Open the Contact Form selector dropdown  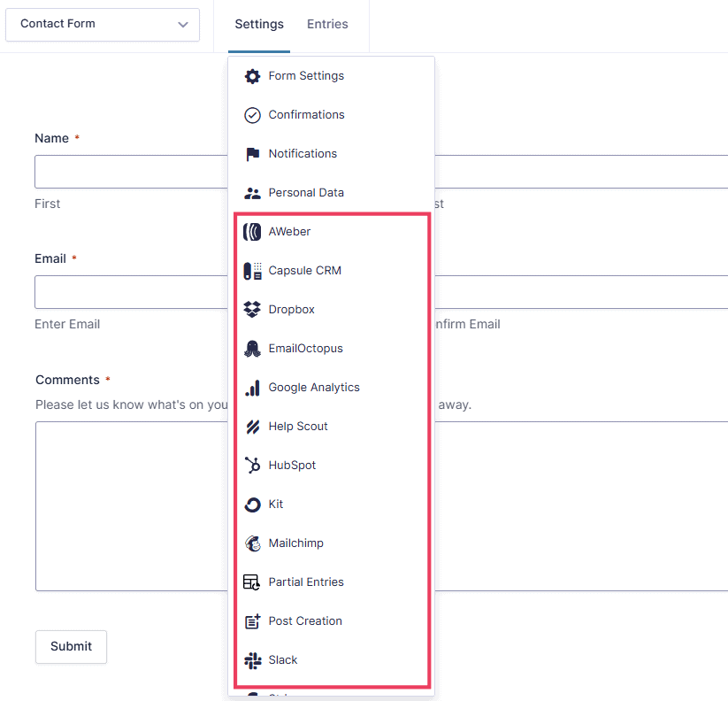click(103, 25)
